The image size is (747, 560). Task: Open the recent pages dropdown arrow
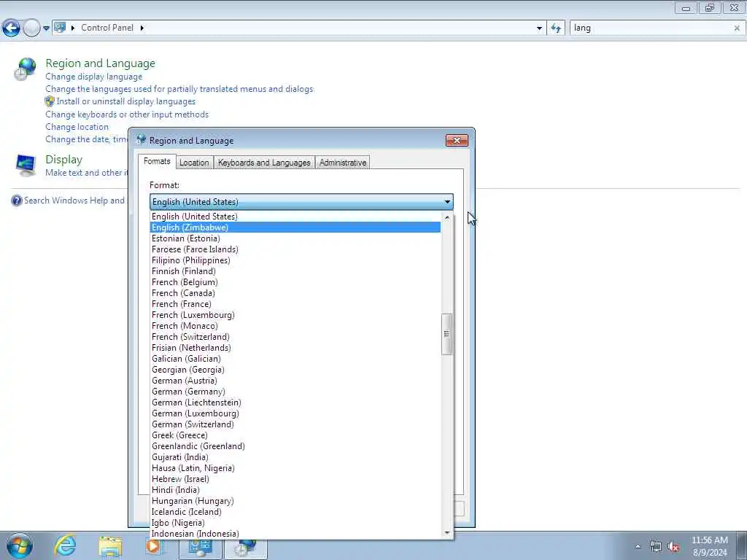click(x=46, y=28)
